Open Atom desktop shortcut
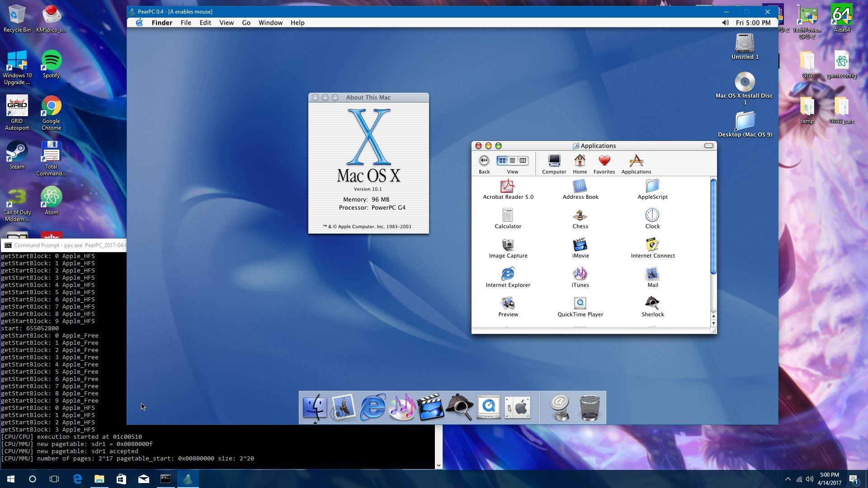 tap(51, 201)
